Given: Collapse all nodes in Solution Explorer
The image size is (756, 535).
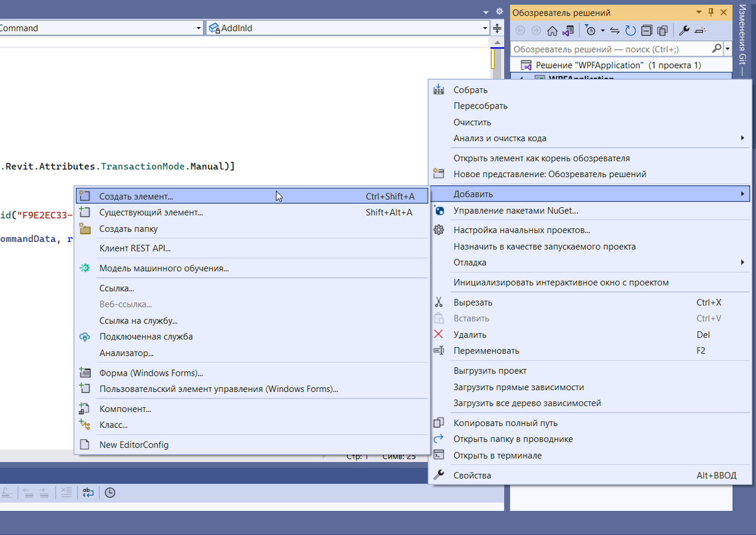Looking at the screenshot, I should tap(647, 30).
